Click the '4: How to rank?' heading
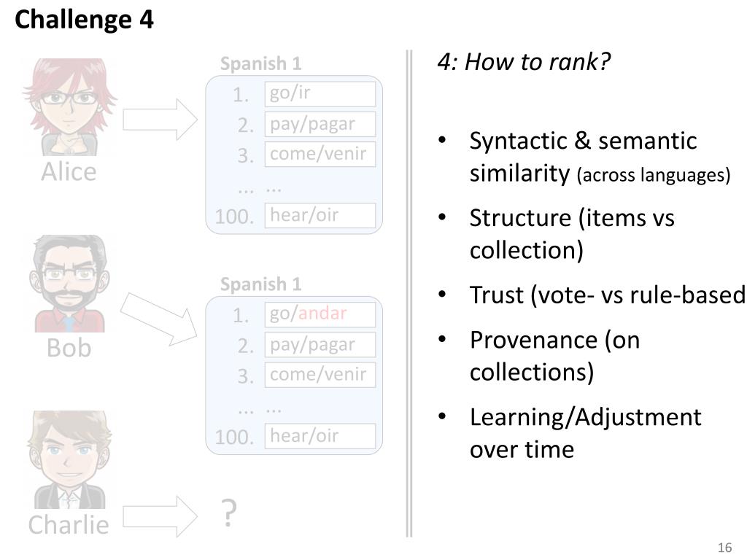747x560 pixels. pos(524,62)
